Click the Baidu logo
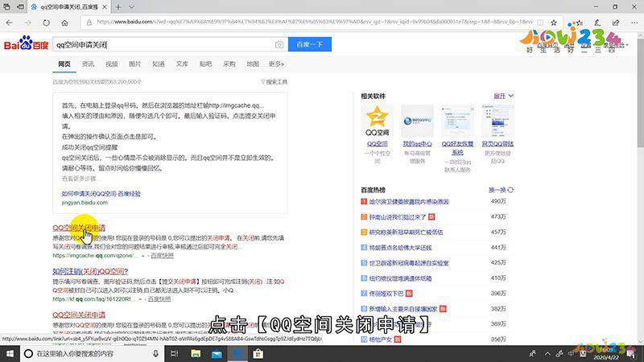 26,43
